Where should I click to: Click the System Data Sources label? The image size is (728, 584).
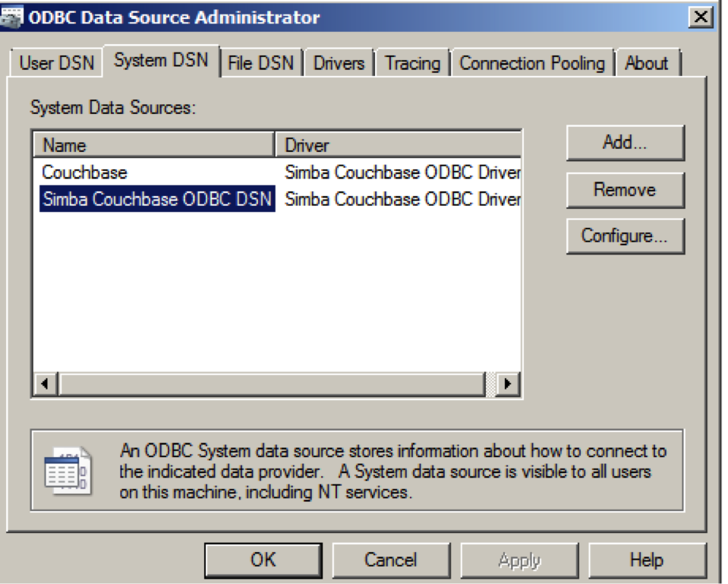click(113, 107)
